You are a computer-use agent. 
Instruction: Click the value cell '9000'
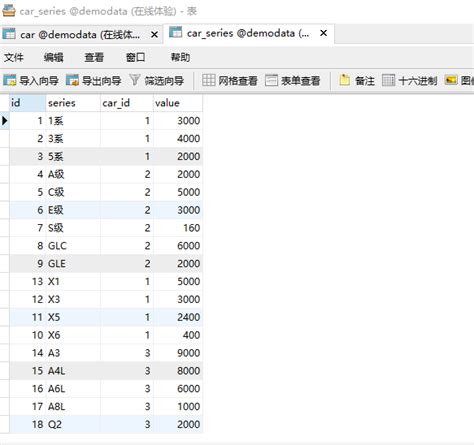[178, 353]
